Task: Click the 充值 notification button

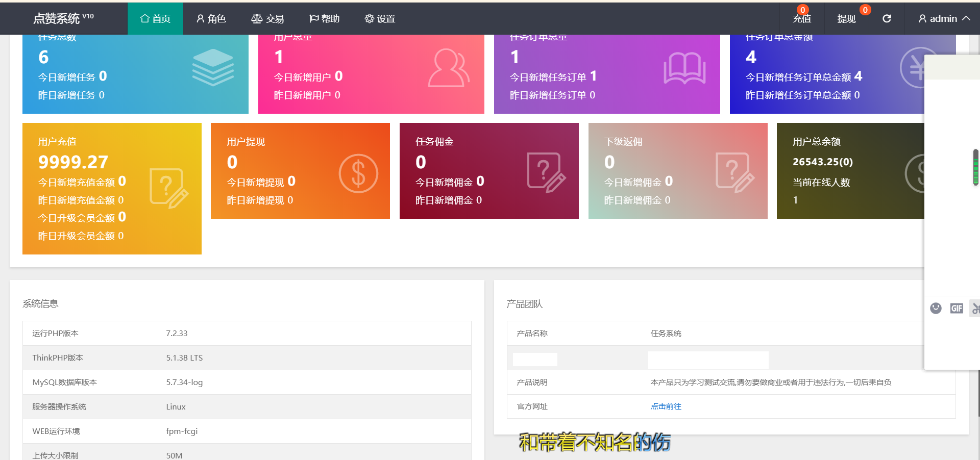Action: 801,19
